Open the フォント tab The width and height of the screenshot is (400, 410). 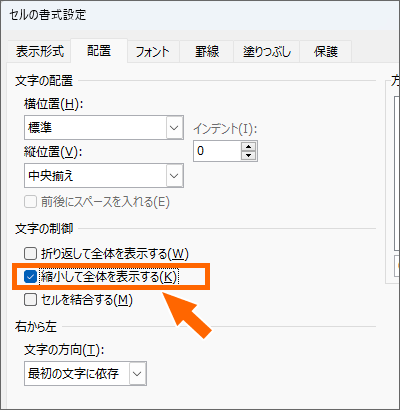pyautogui.click(x=153, y=52)
